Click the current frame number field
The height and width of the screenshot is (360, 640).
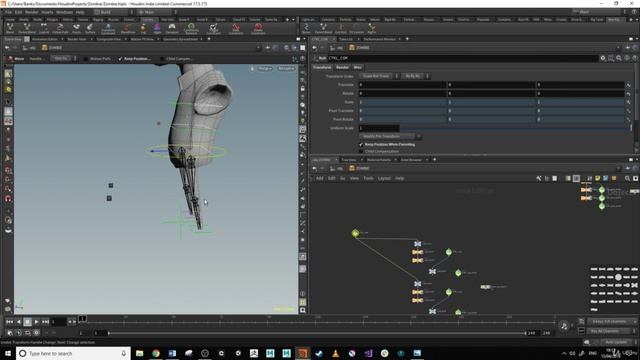coord(58,322)
